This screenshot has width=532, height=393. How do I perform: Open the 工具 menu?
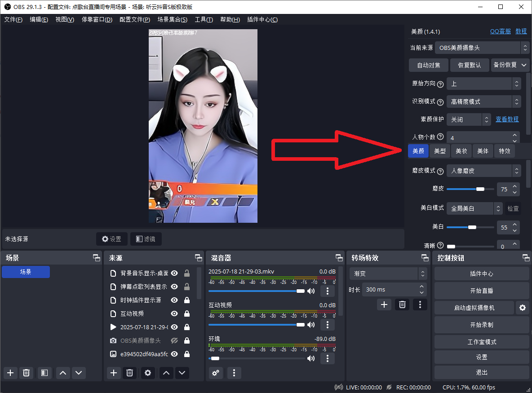(x=204, y=19)
